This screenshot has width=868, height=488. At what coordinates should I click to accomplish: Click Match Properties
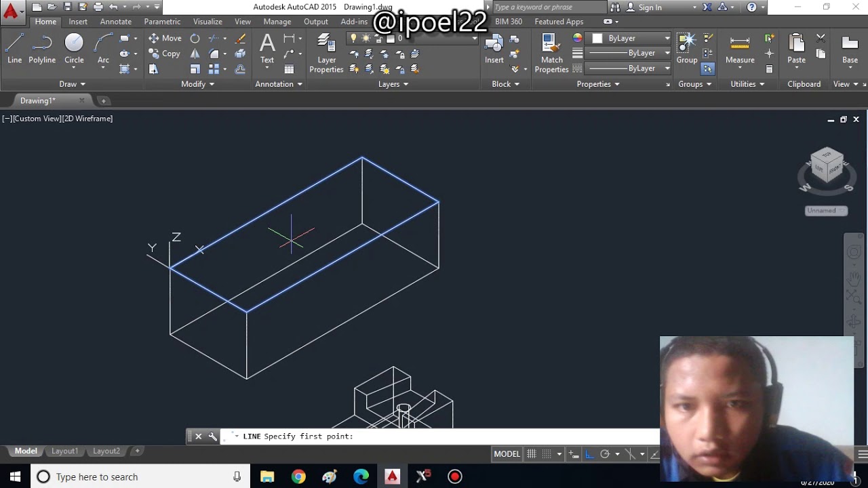[x=551, y=53]
